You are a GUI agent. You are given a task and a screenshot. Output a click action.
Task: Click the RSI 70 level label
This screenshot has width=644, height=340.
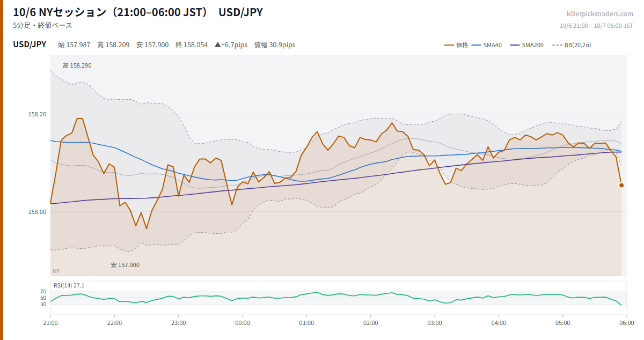pos(43,291)
